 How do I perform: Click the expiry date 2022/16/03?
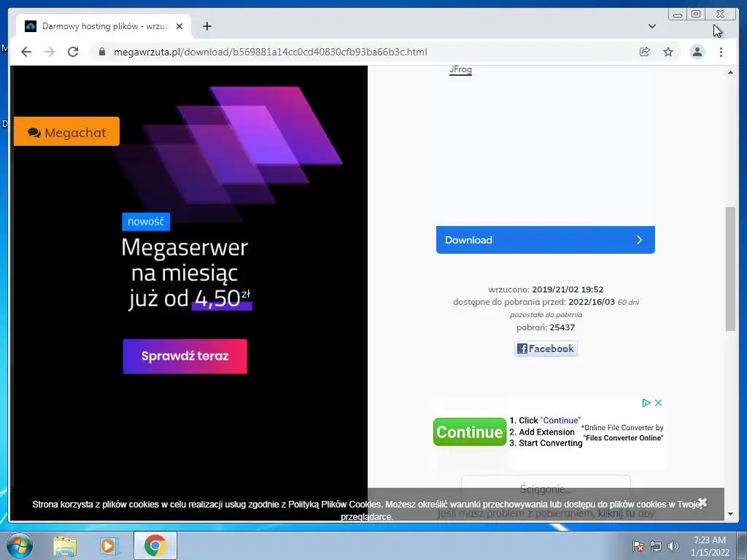[591, 302]
